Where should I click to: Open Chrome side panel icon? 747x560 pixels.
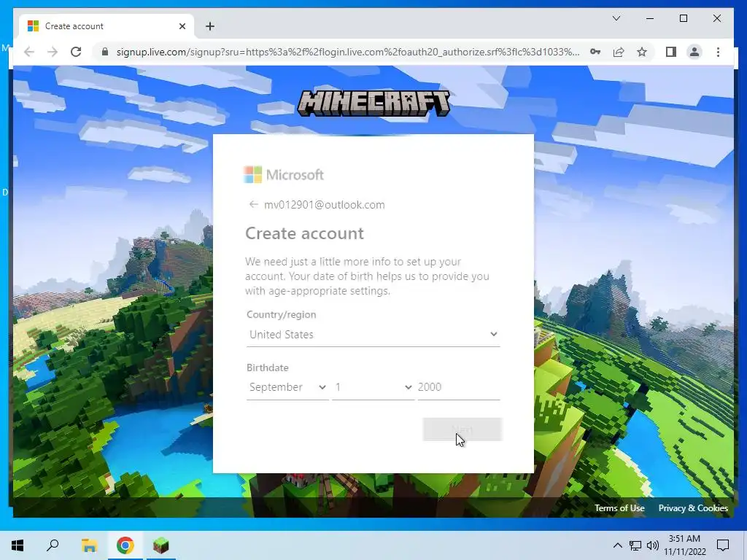[671, 52]
